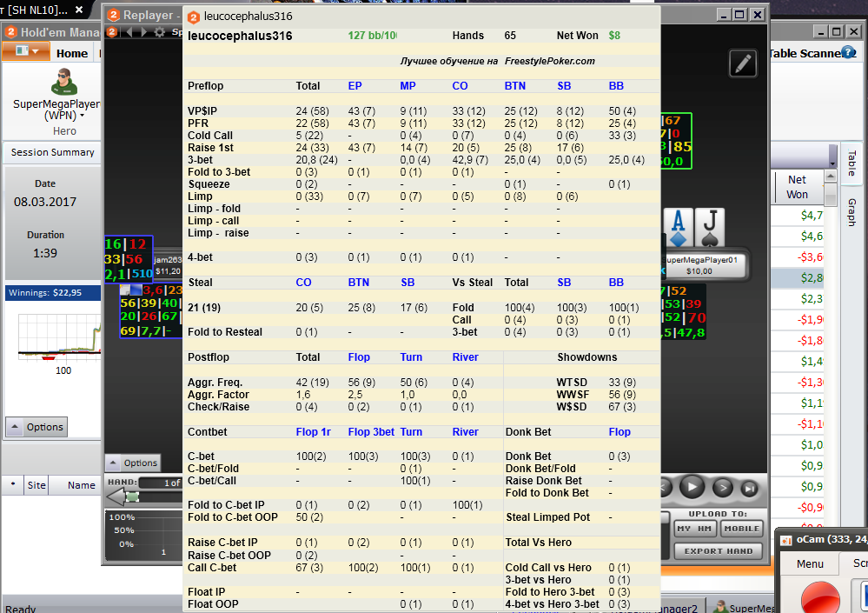Viewport: 868px width, 613px height.
Task: Open the oCam Menu tab
Action: coord(810,563)
